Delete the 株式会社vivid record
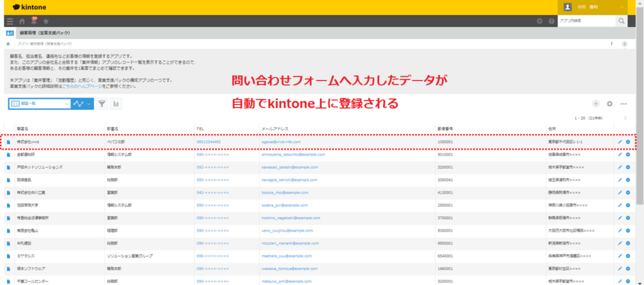Viewport: 644px width, 285px height. click(628, 142)
